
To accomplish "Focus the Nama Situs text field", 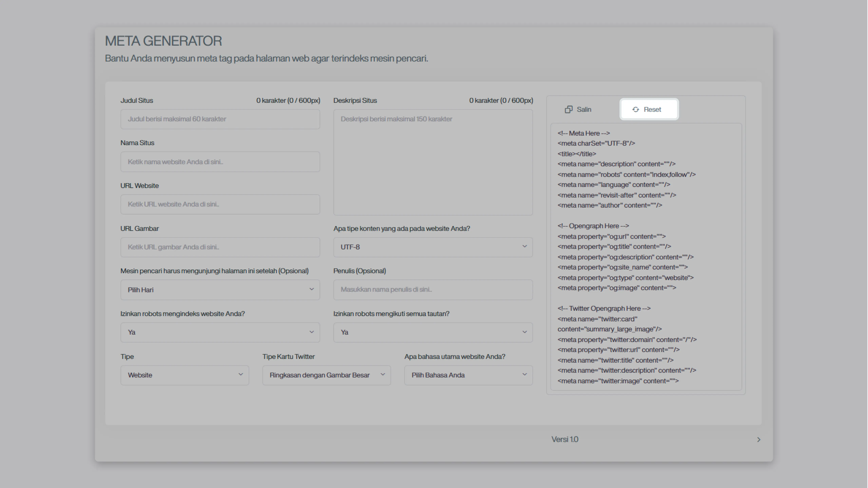I will (x=220, y=162).
